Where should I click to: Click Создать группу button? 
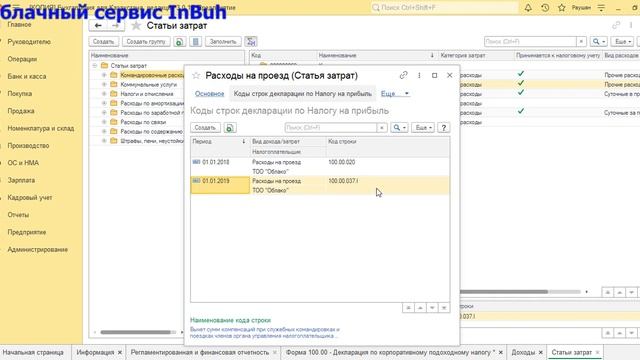[x=146, y=42]
